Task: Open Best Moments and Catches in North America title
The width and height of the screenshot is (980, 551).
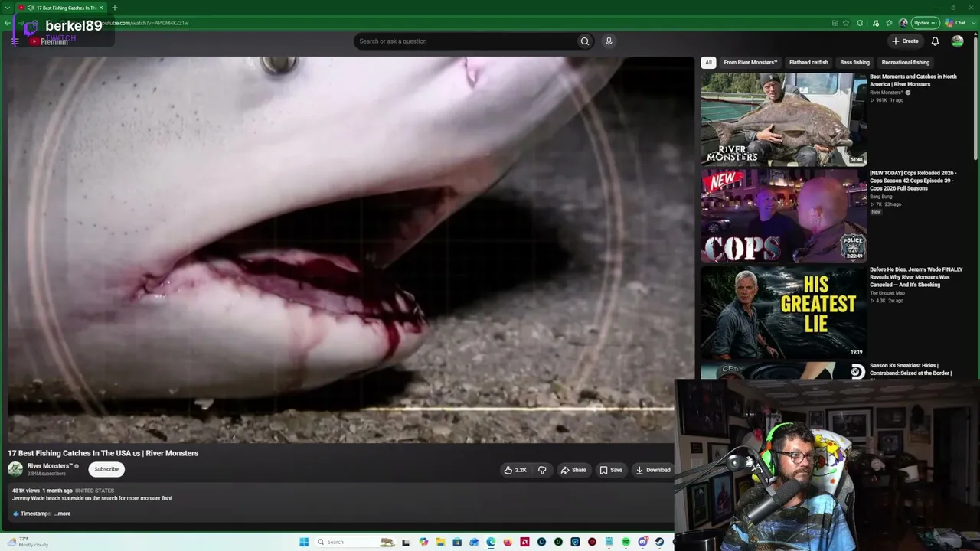Action: pyautogui.click(x=913, y=80)
